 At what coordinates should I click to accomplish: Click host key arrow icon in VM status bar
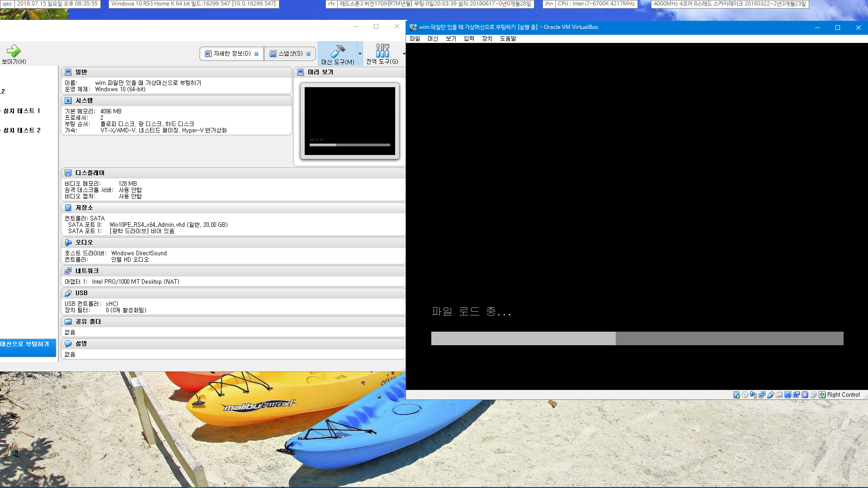[x=822, y=394]
